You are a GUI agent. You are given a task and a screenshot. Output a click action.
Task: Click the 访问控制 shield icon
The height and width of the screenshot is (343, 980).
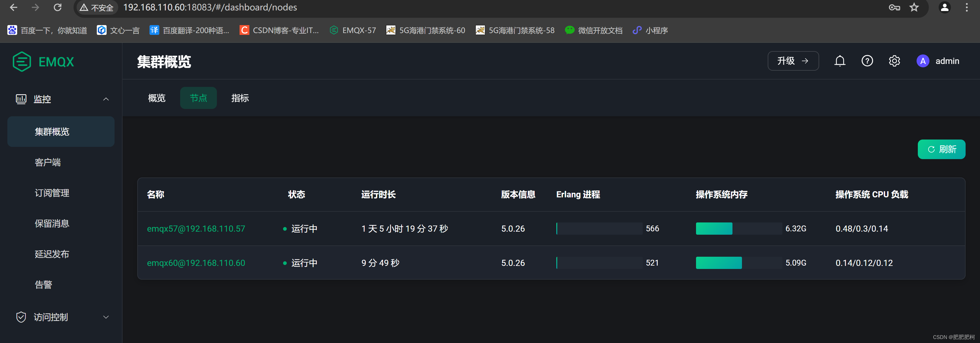coord(21,317)
